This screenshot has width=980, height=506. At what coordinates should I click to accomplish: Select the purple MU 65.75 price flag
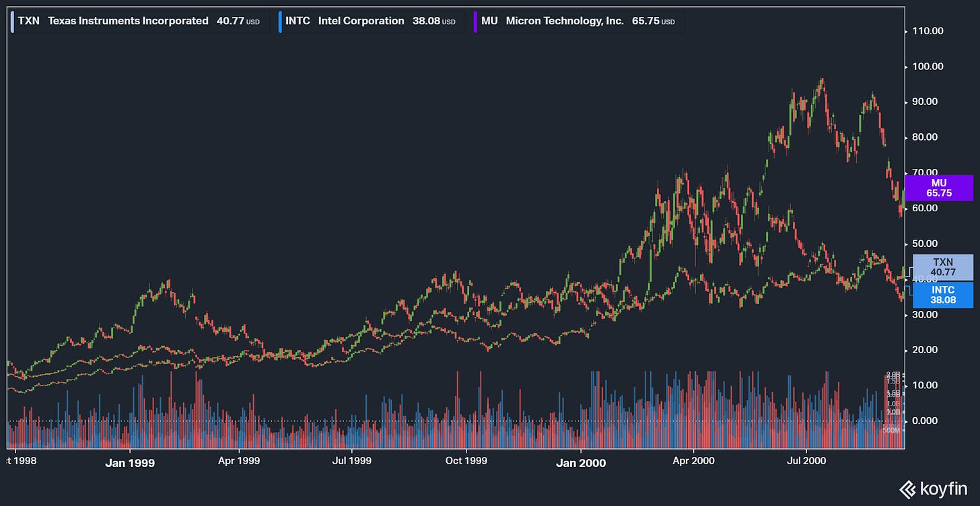[939, 188]
